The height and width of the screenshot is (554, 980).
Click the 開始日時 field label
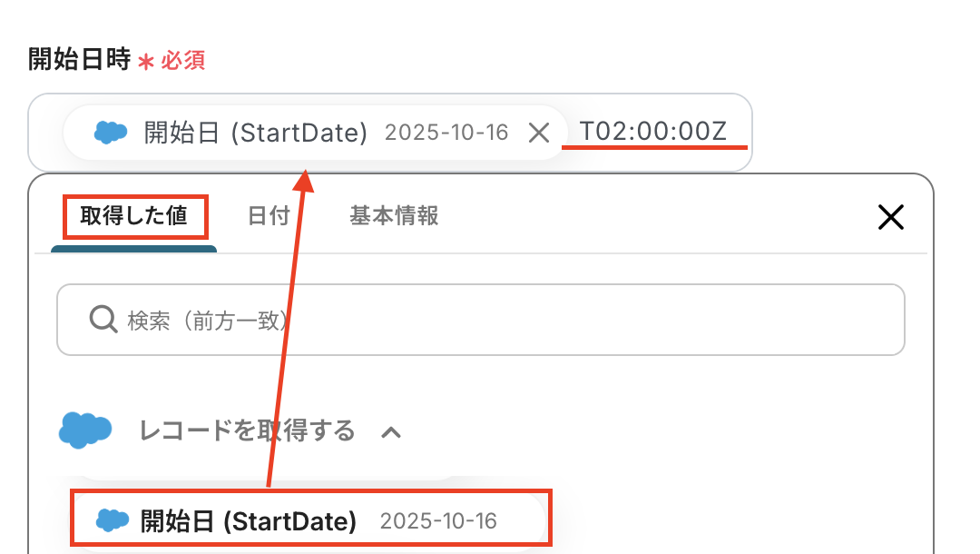(79, 60)
